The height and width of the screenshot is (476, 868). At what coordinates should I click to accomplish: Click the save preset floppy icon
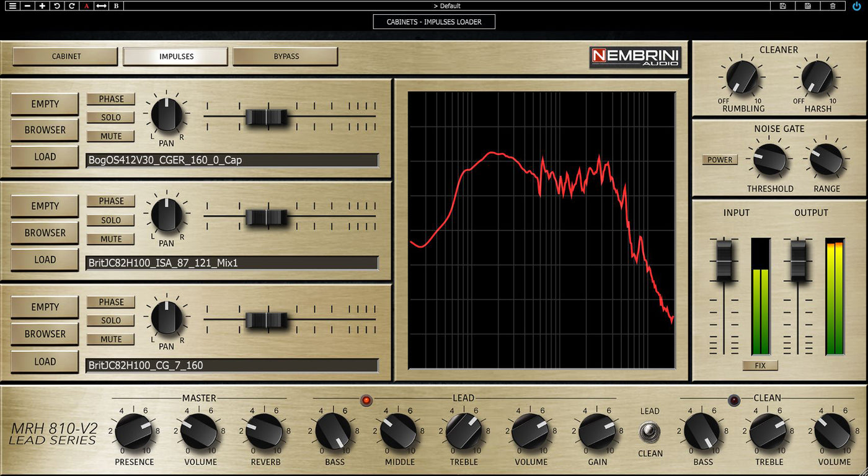click(783, 6)
